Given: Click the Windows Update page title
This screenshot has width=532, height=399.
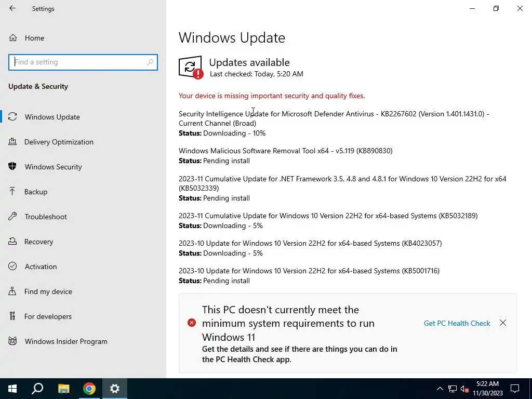Looking at the screenshot, I should 232,37.
